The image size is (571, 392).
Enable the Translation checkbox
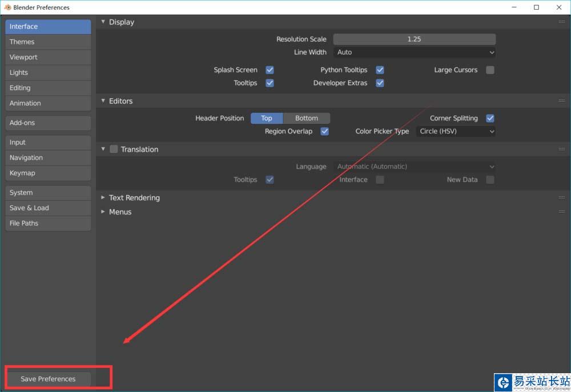[114, 149]
